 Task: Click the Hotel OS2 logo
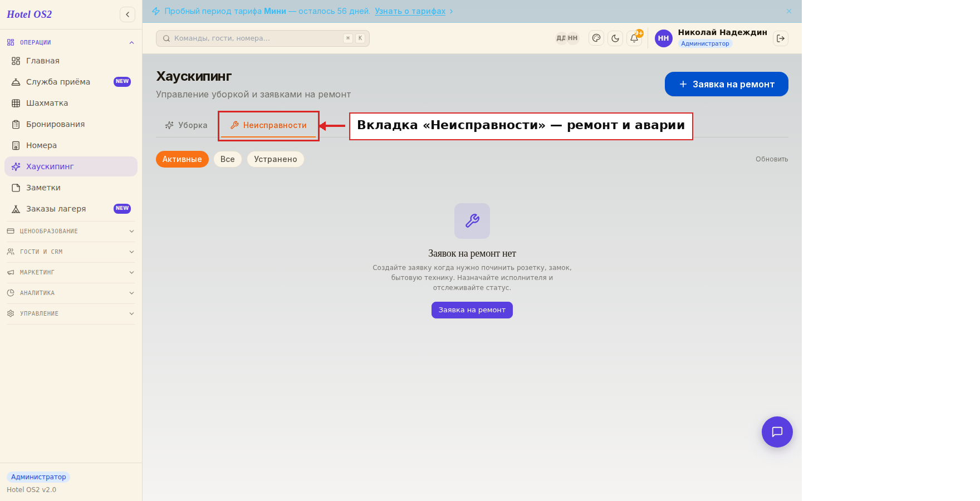[x=30, y=14]
